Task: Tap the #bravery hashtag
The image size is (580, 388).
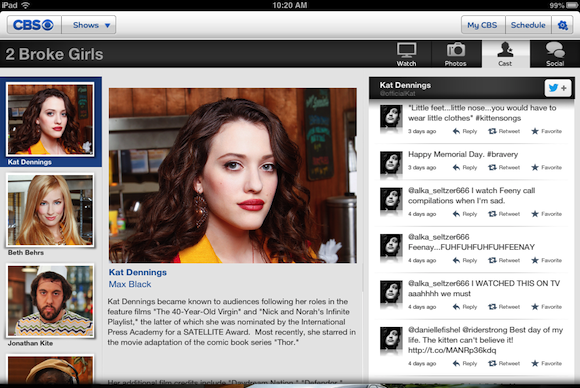Action: [x=502, y=155]
